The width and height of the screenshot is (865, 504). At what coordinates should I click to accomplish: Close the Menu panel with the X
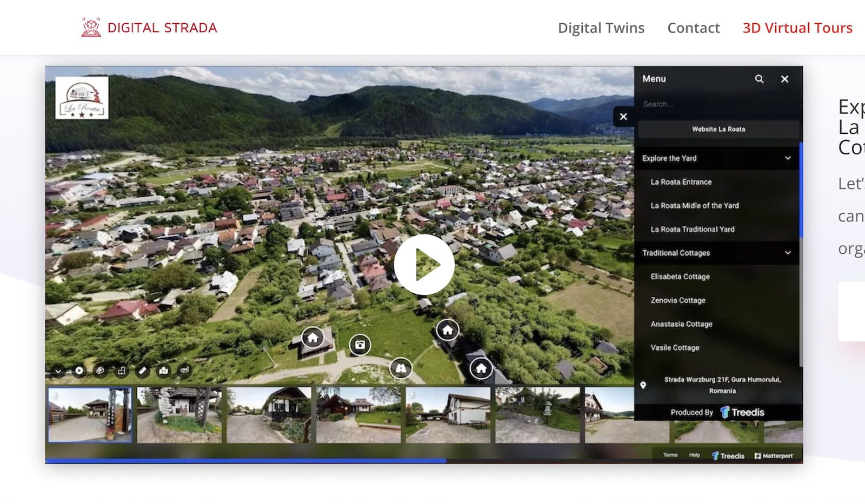tap(784, 79)
